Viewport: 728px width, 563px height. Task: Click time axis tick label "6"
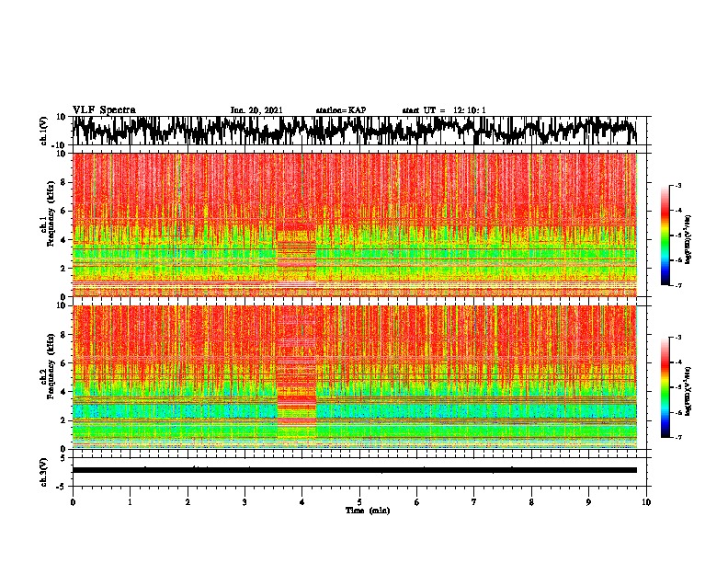(417, 502)
